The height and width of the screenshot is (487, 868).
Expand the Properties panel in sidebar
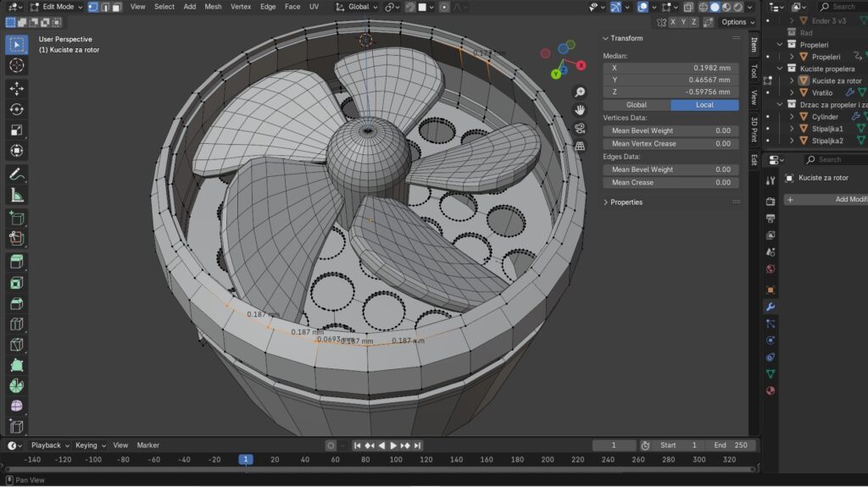click(605, 202)
